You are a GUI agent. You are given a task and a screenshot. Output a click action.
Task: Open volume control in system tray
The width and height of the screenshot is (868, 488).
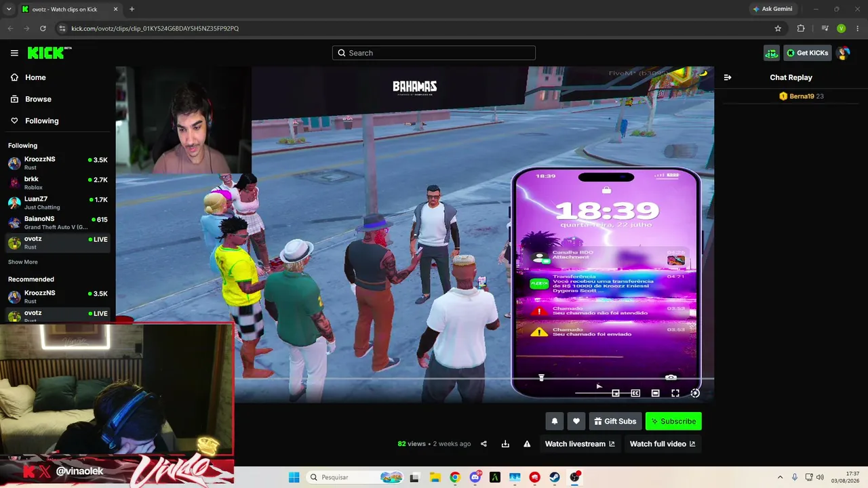coord(820,477)
